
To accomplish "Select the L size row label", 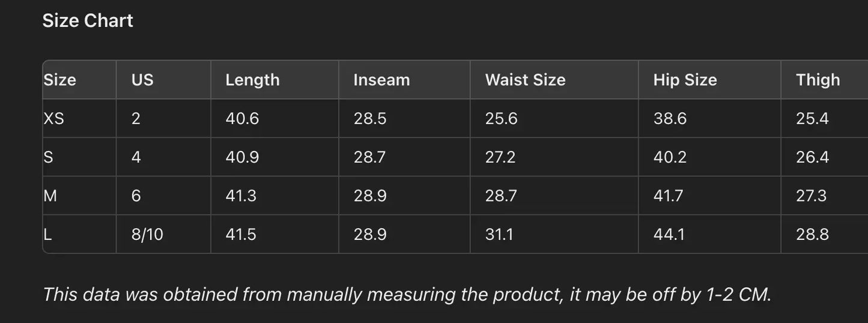I will [48, 234].
